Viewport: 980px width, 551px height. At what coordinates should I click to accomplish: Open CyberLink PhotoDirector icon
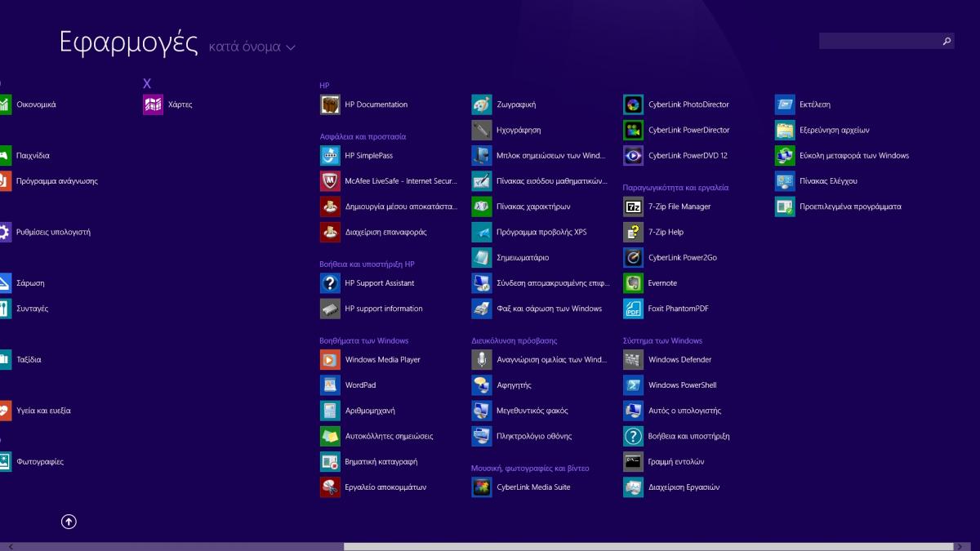634,104
